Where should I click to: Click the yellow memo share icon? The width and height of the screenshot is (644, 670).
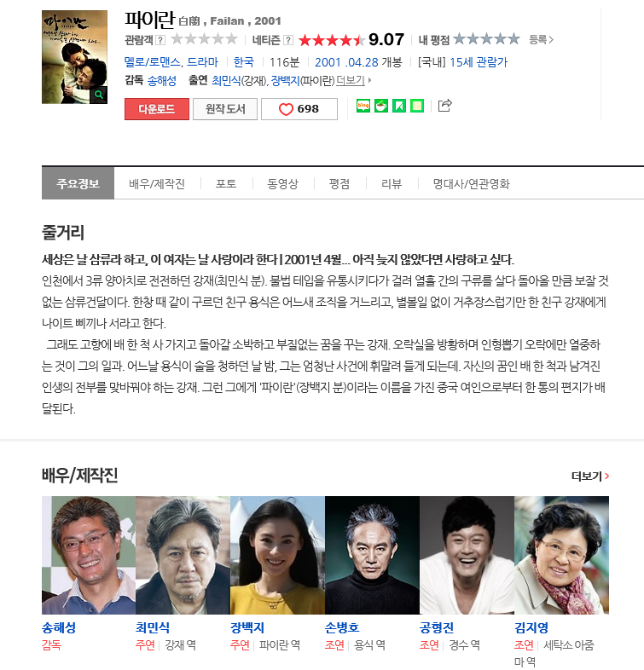[x=417, y=106]
